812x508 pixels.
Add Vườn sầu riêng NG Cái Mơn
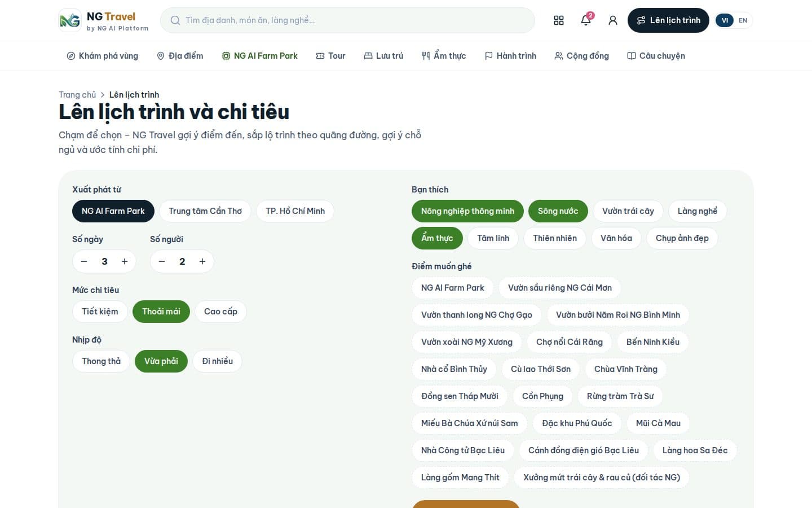[560, 288]
